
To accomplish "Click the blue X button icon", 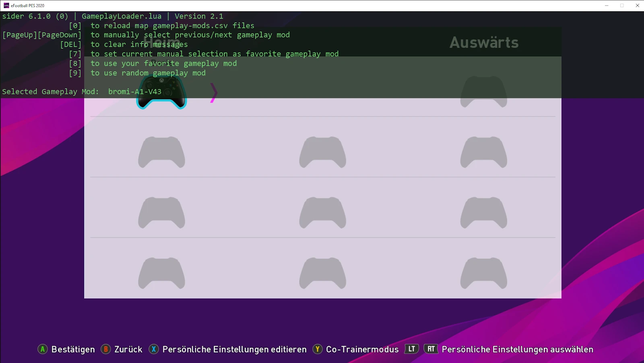I will pos(154,349).
